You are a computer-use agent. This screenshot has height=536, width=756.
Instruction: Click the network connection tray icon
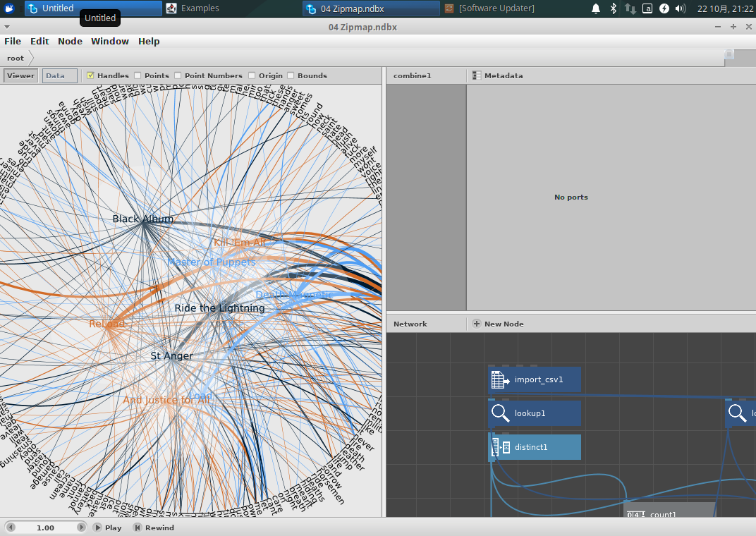coord(630,8)
